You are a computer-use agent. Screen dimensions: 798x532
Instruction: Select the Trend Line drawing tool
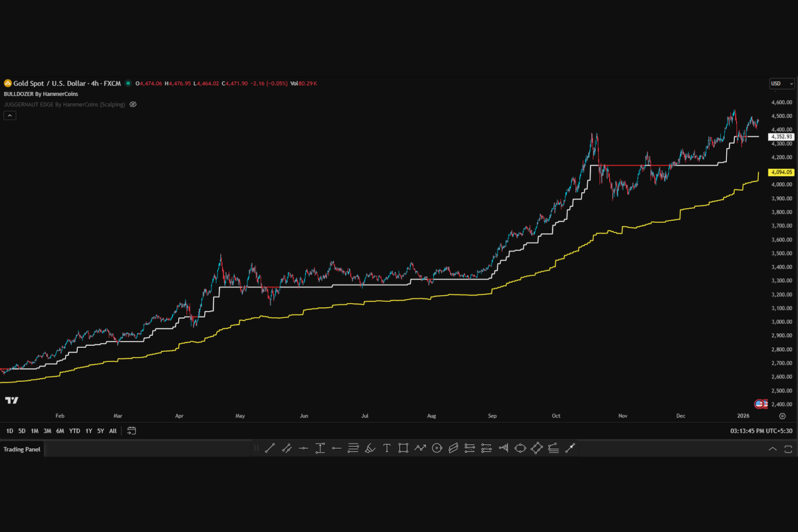coord(270,448)
